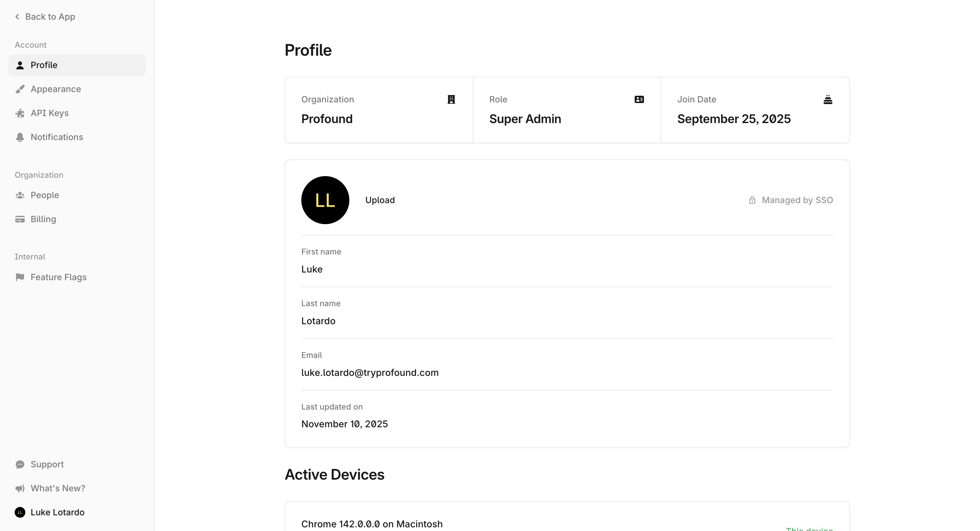Click the Managed by SSO label
The height and width of the screenshot is (531, 980).
click(x=797, y=200)
